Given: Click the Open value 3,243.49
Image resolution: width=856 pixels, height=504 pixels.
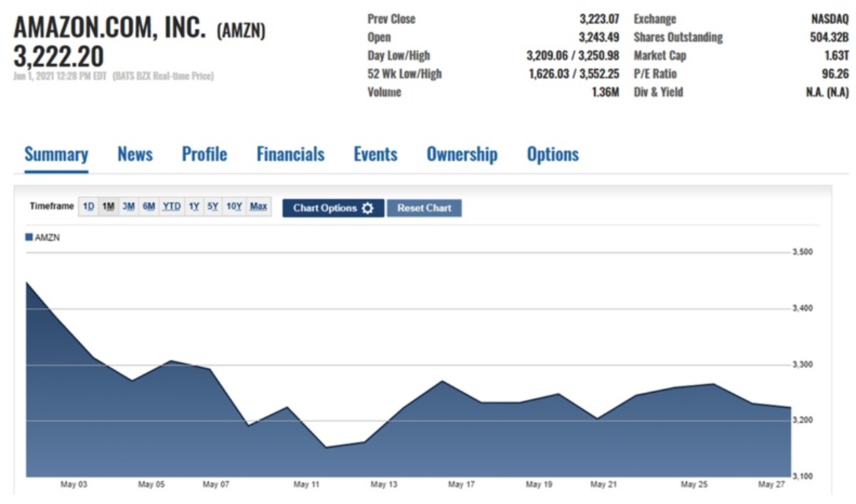Looking at the screenshot, I should point(599,38).
